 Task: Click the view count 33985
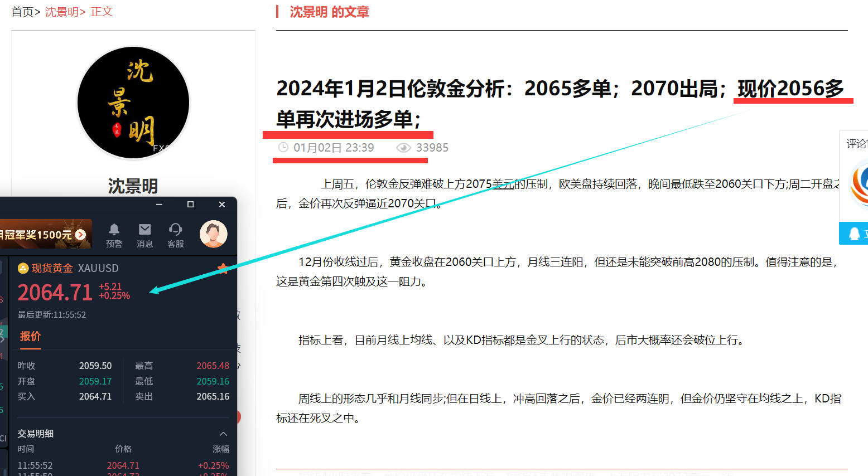pos(432,148)
